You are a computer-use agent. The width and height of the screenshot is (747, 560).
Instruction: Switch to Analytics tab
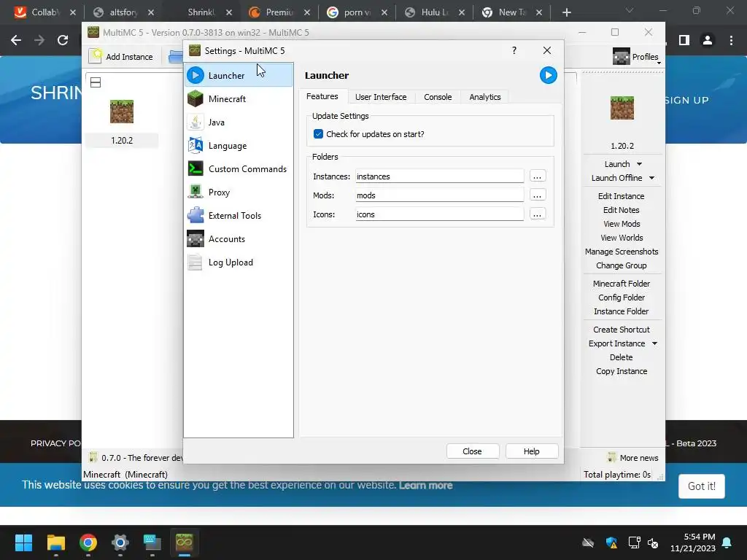tap(485, 97)
